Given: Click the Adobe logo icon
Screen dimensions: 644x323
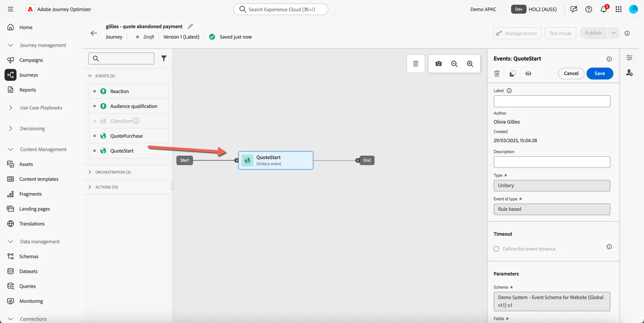Looking at the screenshot, I should click(30, 9).
